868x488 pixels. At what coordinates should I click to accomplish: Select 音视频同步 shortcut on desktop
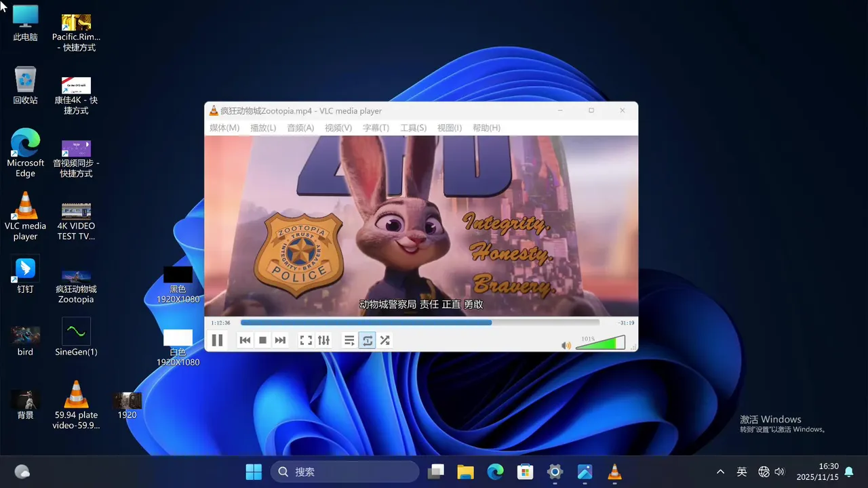(x=76, y=159)
